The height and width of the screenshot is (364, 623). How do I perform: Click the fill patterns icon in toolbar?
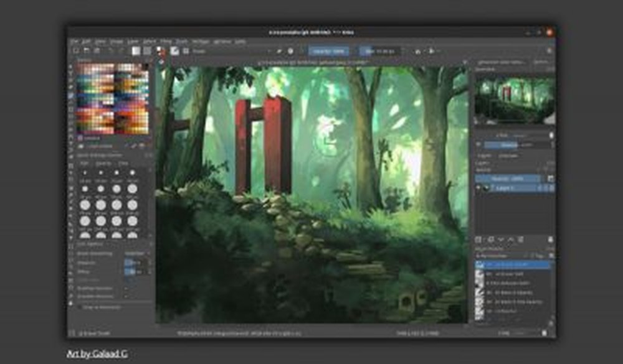click(x=147, y=51)
